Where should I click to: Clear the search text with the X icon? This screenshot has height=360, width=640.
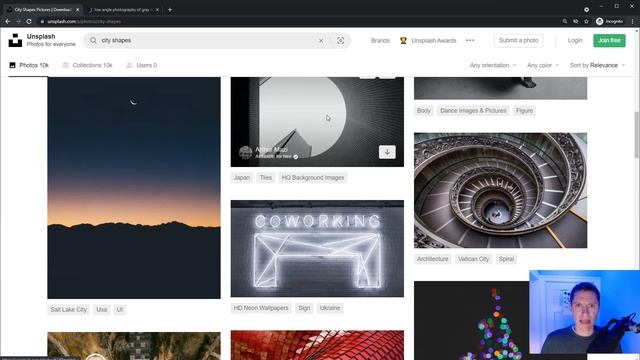[321, 40]
